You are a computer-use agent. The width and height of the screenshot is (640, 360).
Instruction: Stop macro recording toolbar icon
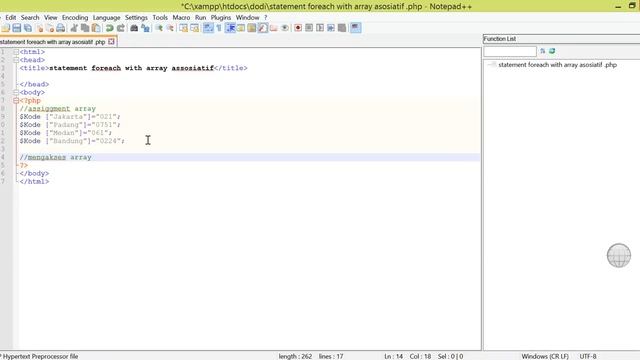point(309,28)
